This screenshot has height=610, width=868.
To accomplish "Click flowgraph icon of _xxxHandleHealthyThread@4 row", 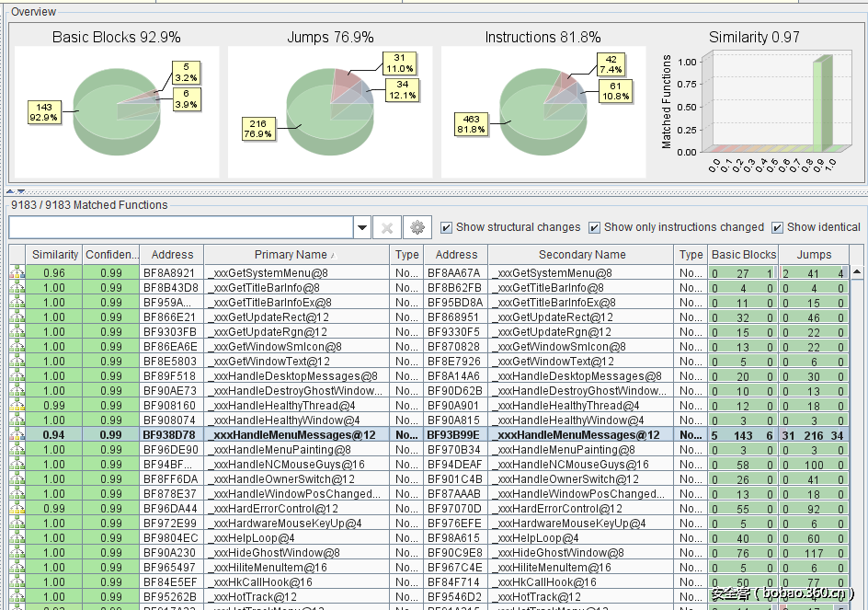I will click(x=17, y=406).
